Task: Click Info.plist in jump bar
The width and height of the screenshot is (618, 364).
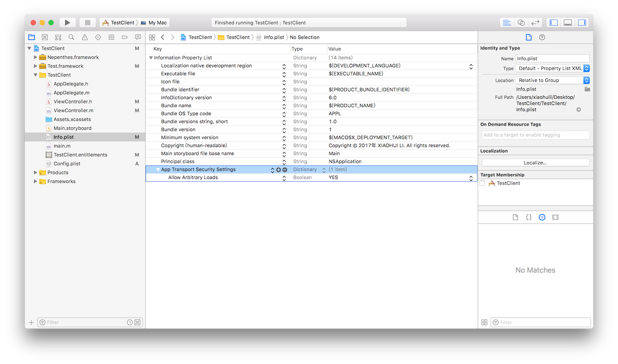Action: (270, 37)
